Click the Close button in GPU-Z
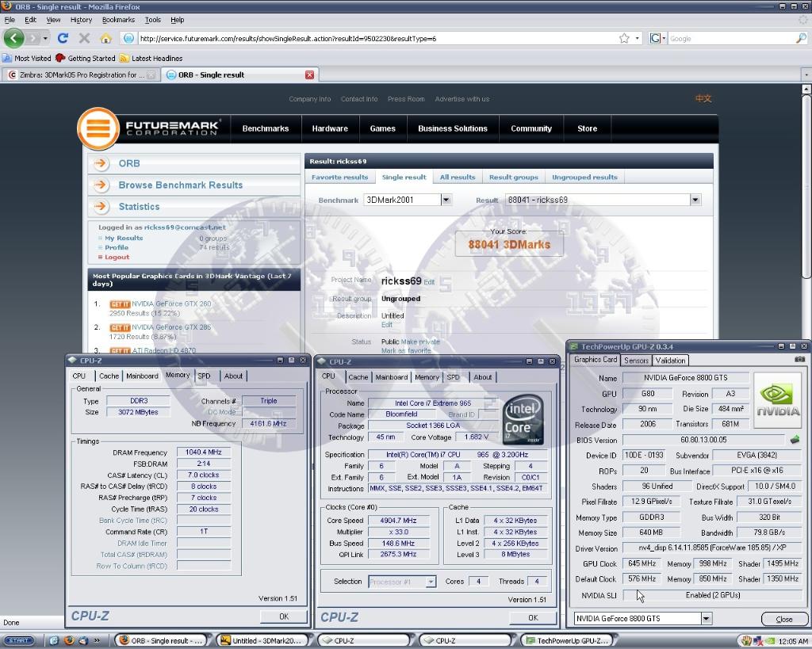This screenshot has width=812, height=649. pyautogui.click(x=784, y=619)
